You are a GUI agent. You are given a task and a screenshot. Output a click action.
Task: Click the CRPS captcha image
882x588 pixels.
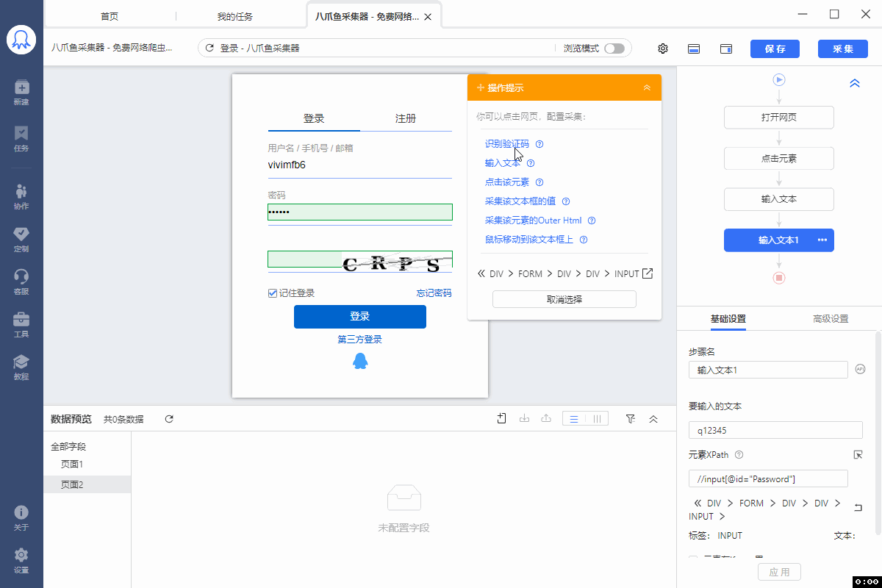click(x=397, y=262)
